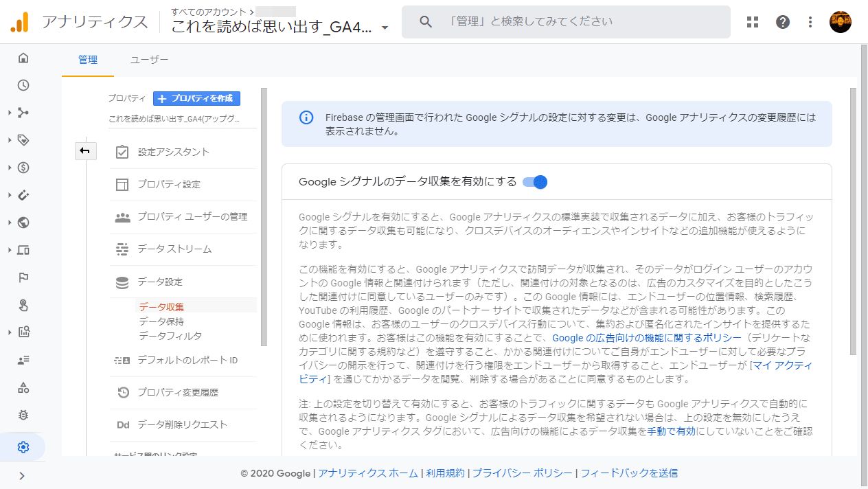Click the main content vertical scrollbar
This screenshot has width=868, height=489.
pyautogui.click(x=854, y=220)
